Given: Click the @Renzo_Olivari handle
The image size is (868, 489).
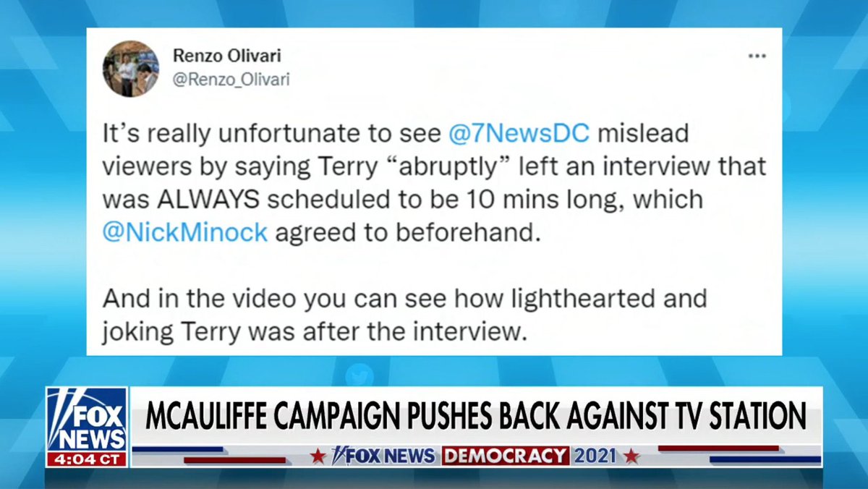Looking at the screenshot, I should point(231,80).
